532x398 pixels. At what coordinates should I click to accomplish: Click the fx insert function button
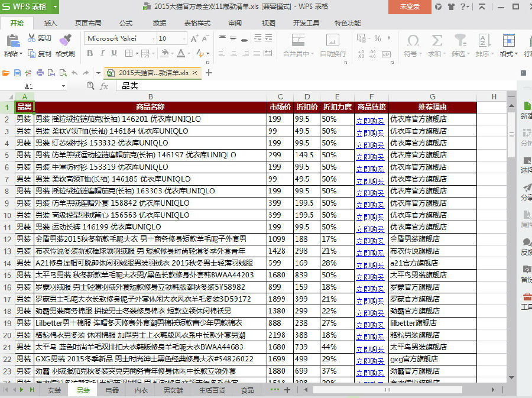[104, 86]
